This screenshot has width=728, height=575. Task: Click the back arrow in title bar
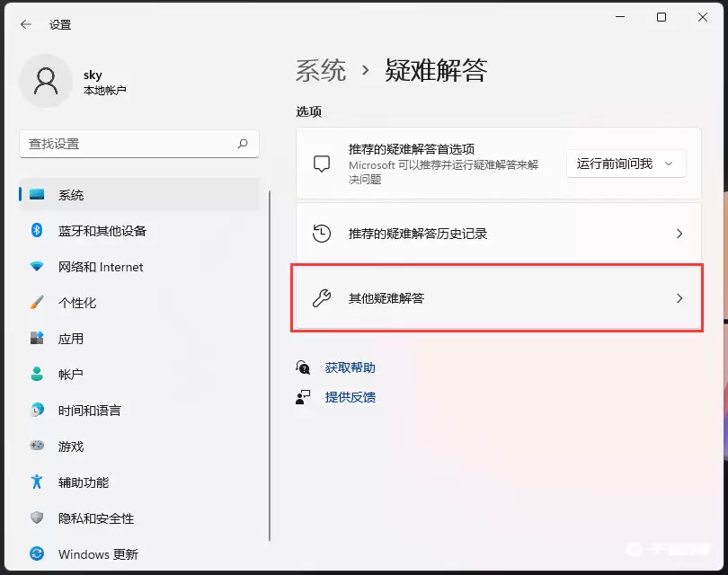[26, 24]
